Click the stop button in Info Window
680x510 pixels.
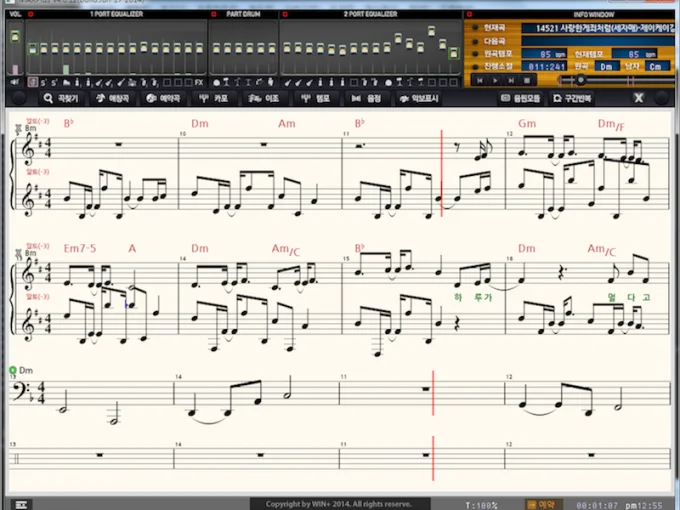click(527, 80)
